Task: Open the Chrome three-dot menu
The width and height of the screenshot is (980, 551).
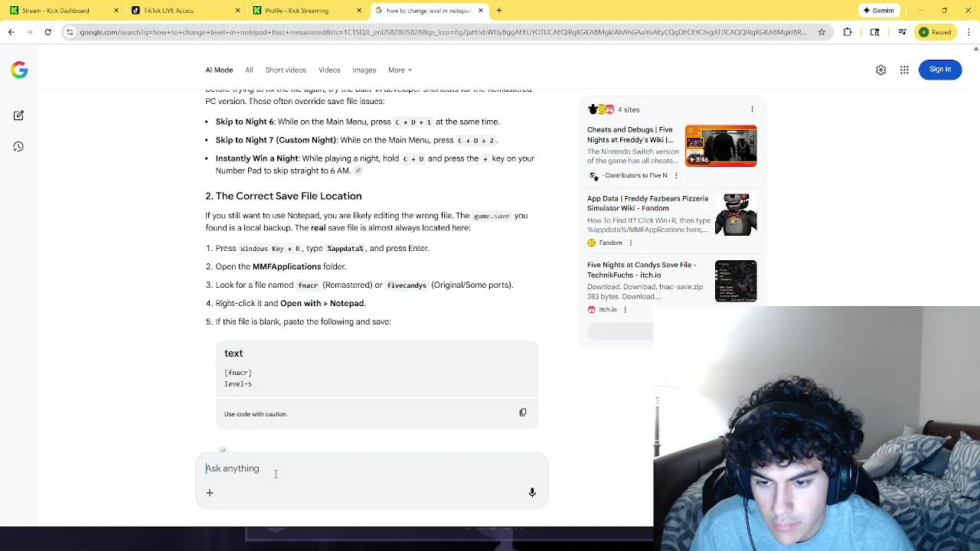Action: [968, 32]
